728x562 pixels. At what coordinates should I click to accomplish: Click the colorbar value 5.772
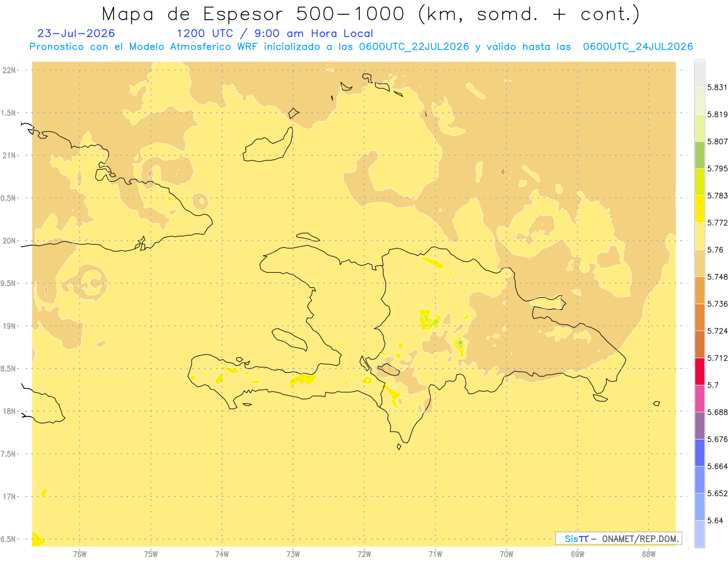coord(717,222)
